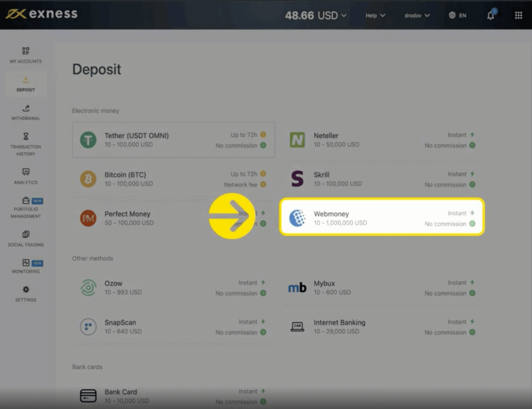Change language via EN globe
Screen dimensions: 532x409
[x=457, y=15]
